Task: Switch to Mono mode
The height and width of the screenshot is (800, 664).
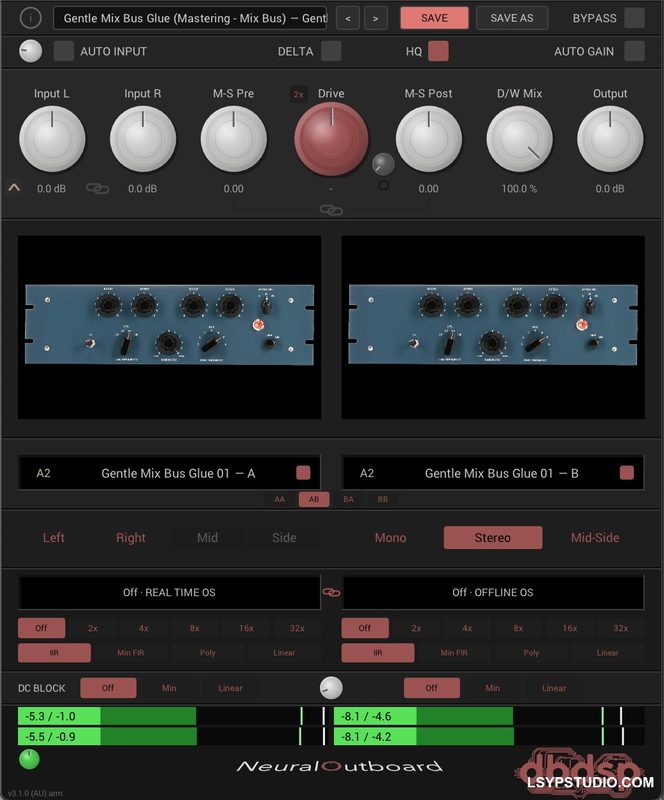Action: point(390,538)
